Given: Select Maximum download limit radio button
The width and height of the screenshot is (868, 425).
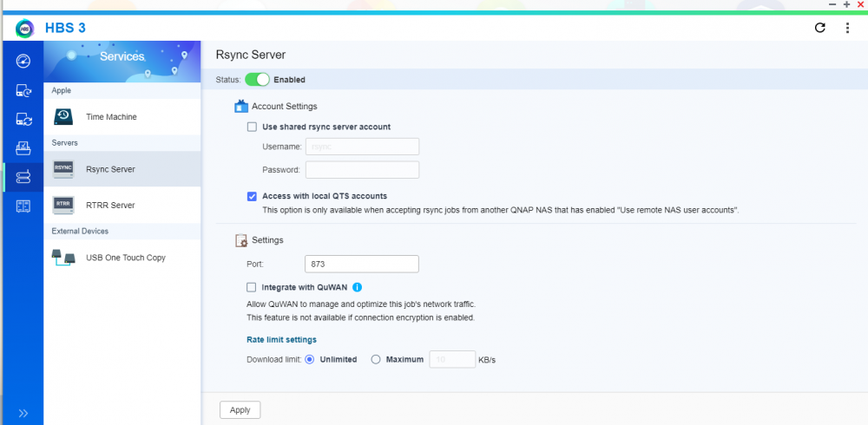Looking at the screenshot, I should point(376,359).
